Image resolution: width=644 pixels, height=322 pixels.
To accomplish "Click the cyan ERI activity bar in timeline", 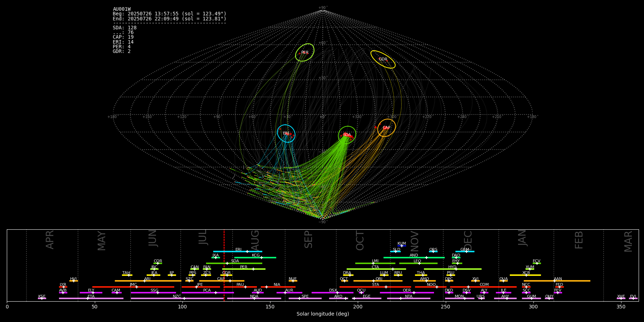I will tap(238, 252).
